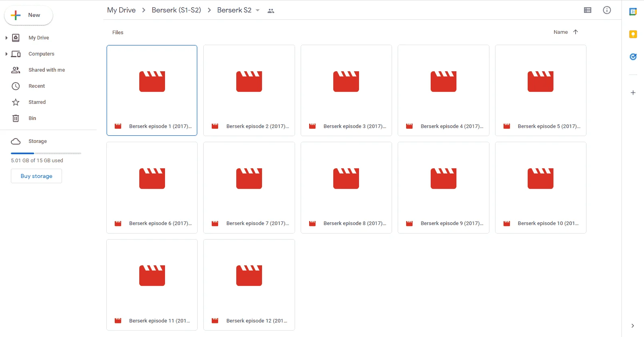Click small video icon beside Berserk episode 11
Viewport: 644px width, 337px height.
coord(118,321)
